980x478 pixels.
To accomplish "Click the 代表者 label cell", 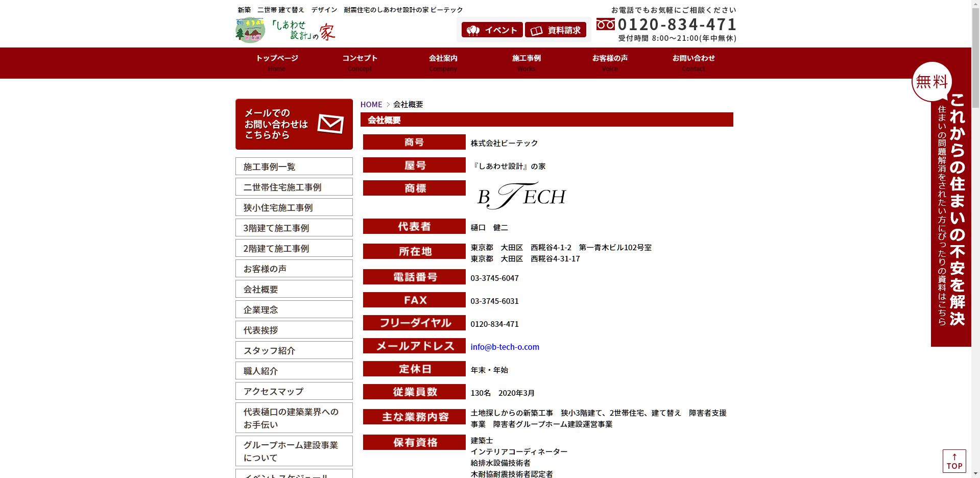I will tap(414, 226).
